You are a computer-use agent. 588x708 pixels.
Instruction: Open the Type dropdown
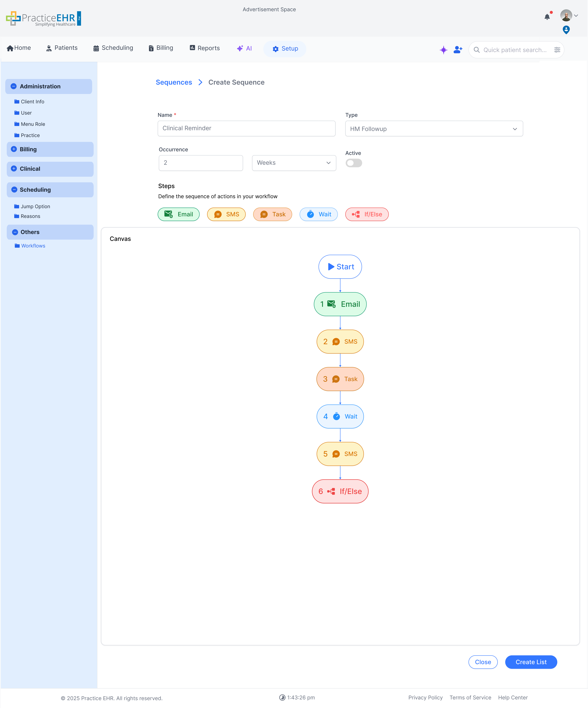(x=434, y=129)
